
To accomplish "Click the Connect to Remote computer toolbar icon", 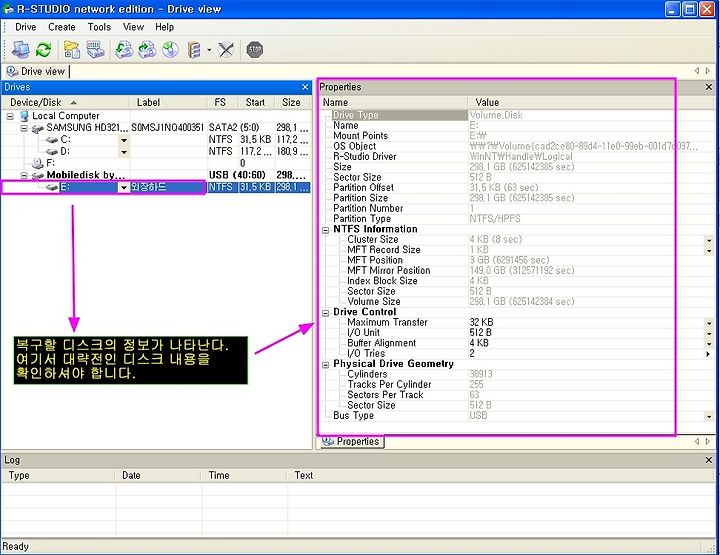I will pyautogui.click(x=21, y=50).
